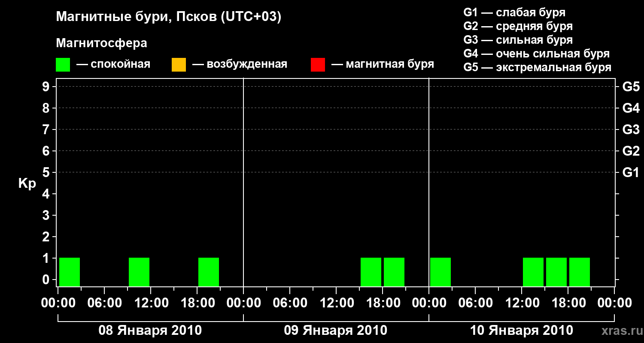Click the 00:00–03:00 green bar on 10 Января
This screenshot has height=343, width=644.
click(440, 272)
